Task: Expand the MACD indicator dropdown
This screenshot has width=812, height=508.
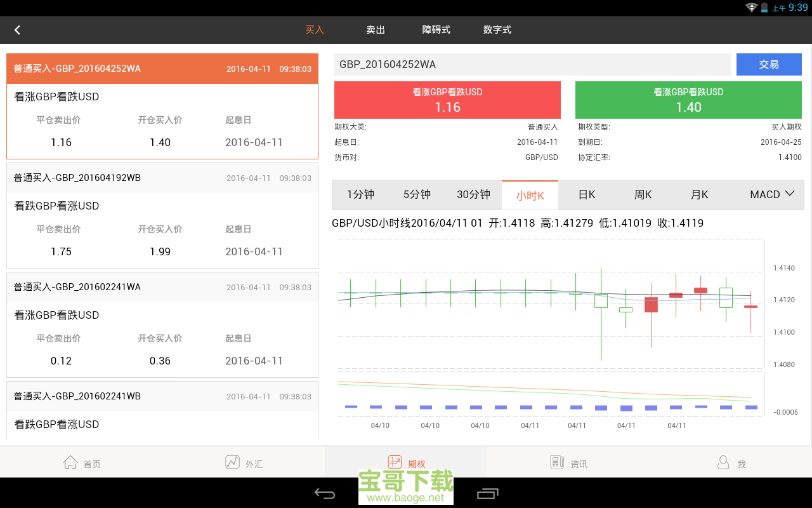Action: point(772,194)
